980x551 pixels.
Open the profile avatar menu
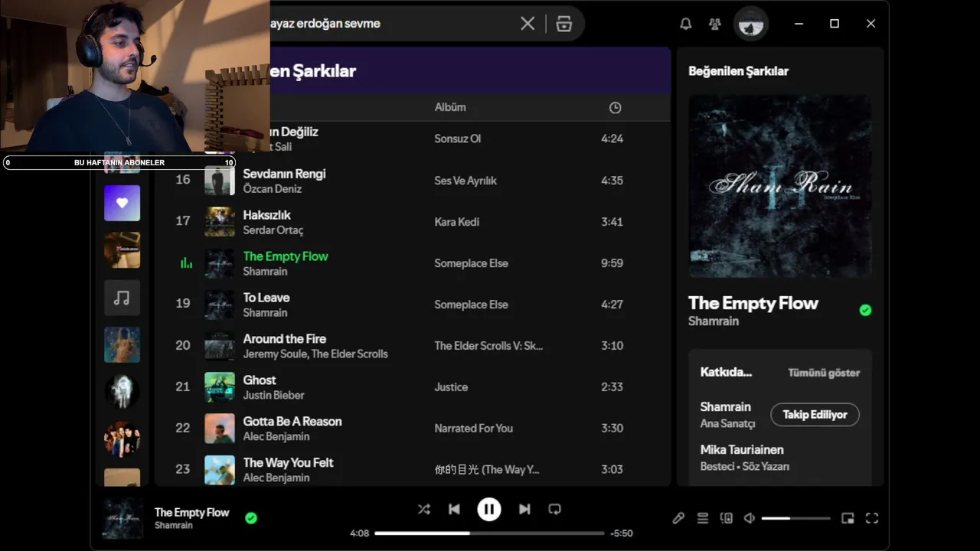[x=751, y=24]
